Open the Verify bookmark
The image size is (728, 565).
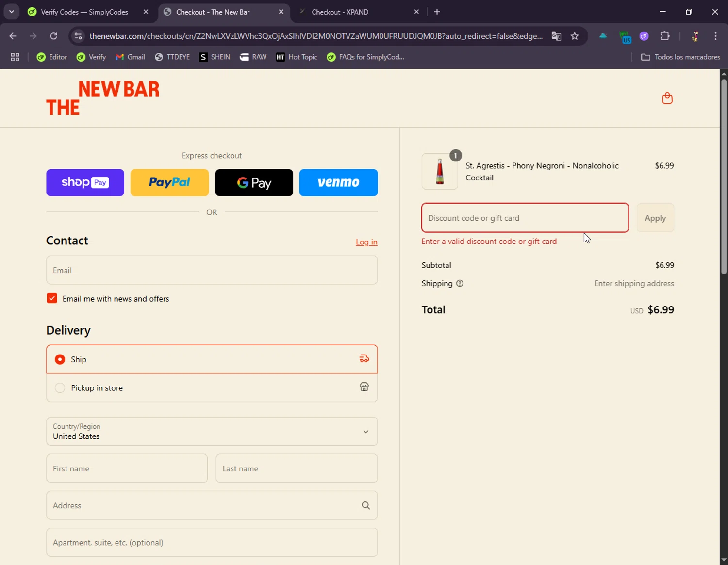coord(91,57)
